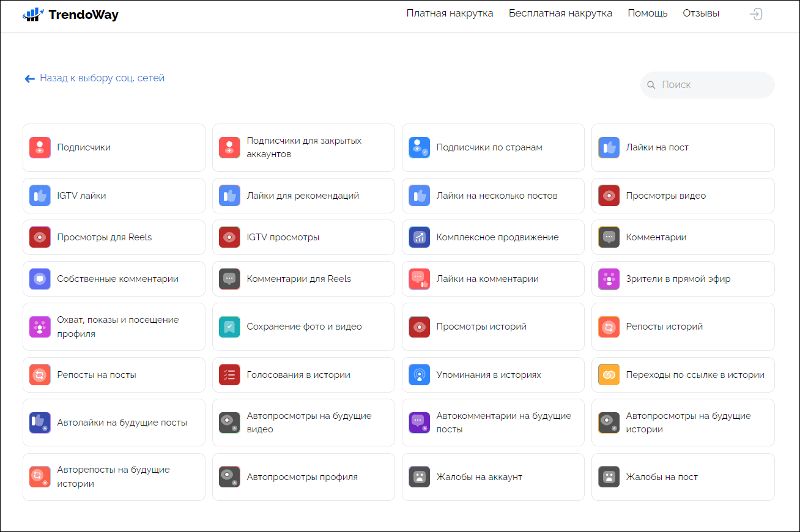Click the Подписчики для закрытых аккаунтов icon
The width and height of the screenshot is (800, 532).
tap(229, 147)
